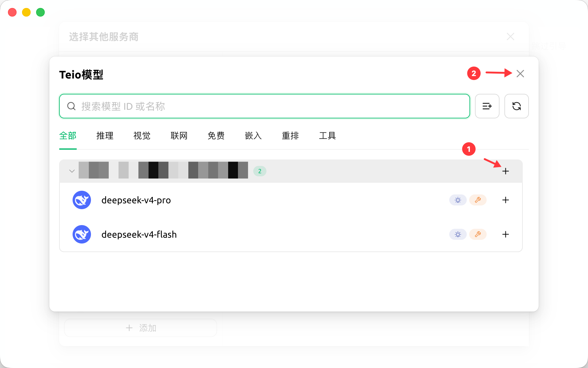This screenshot has width=588, height=368.
Task: Maximize window with green button
Action: click(40, 12)
